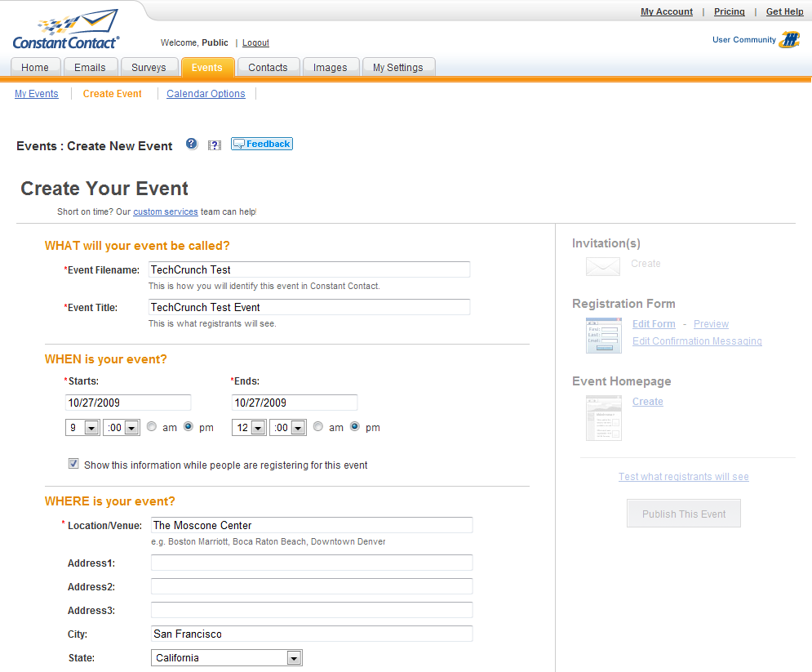812x672 pixels.
Task: Open the start hour dropdown
Action: coord(82,427)
